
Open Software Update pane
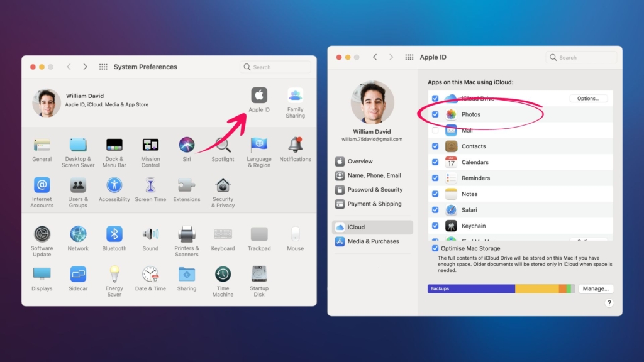coord(42,241)
